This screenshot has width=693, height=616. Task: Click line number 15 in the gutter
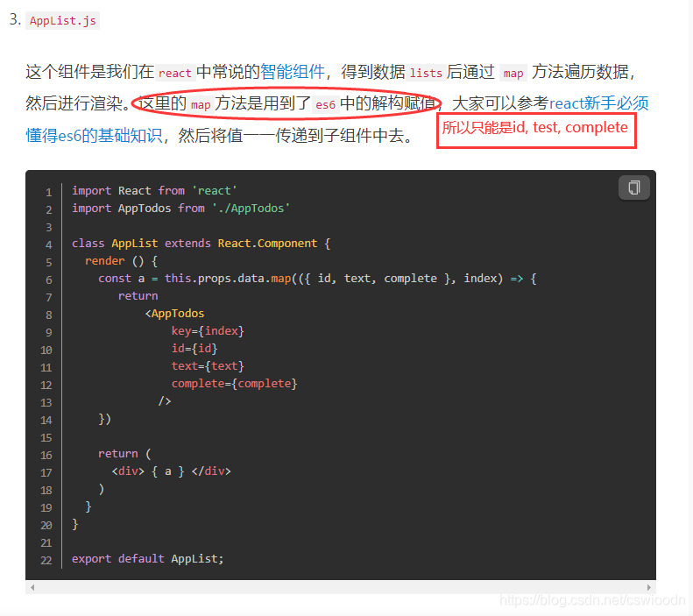pos(46,437)
